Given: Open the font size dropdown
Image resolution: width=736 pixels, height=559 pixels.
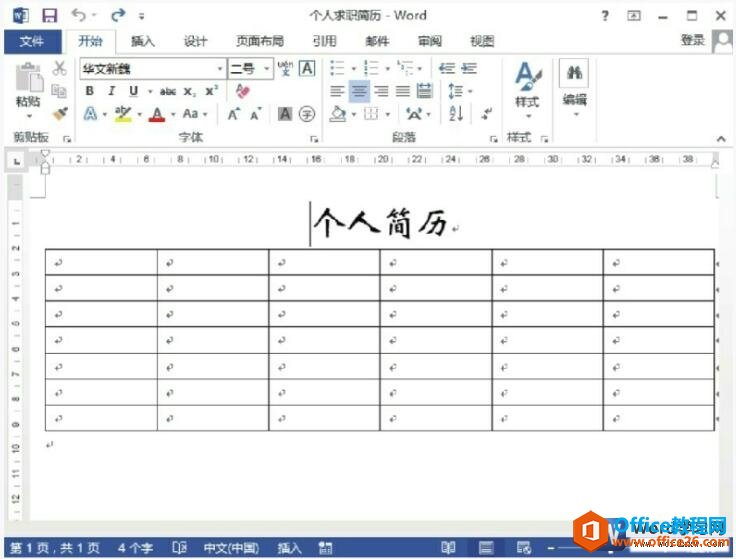Looking at the screenshot, I should 266,69.
